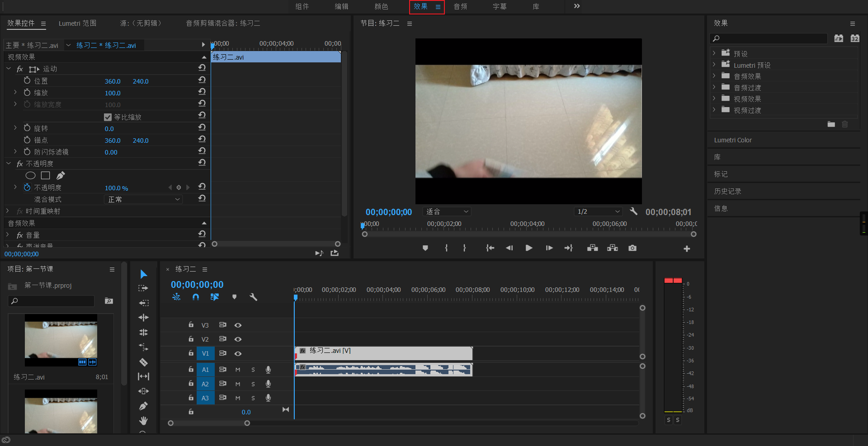Reset the 旋转 parameter
Screen dimensions: 868x446
202,127
